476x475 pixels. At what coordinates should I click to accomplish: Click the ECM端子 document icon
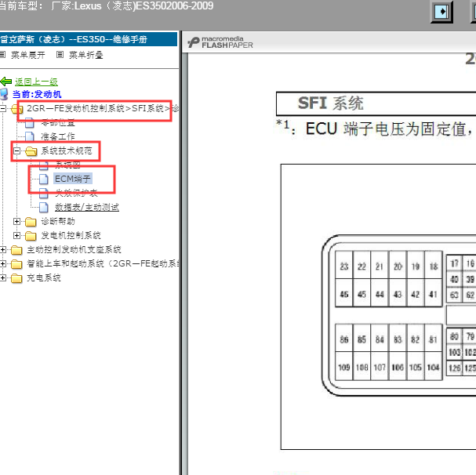[44, 179]
